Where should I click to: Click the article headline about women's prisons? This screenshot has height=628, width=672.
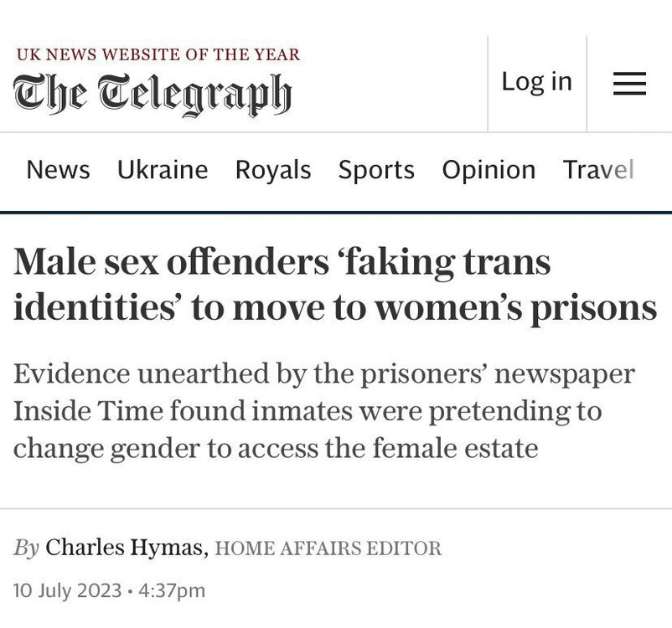click(335, 285)
